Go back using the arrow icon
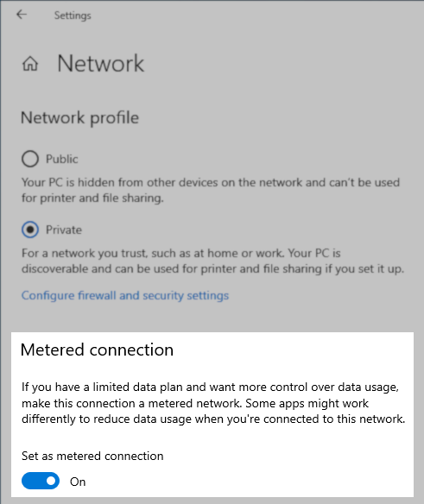This screenshot has height=504, width=424. [x=22, y=15]
